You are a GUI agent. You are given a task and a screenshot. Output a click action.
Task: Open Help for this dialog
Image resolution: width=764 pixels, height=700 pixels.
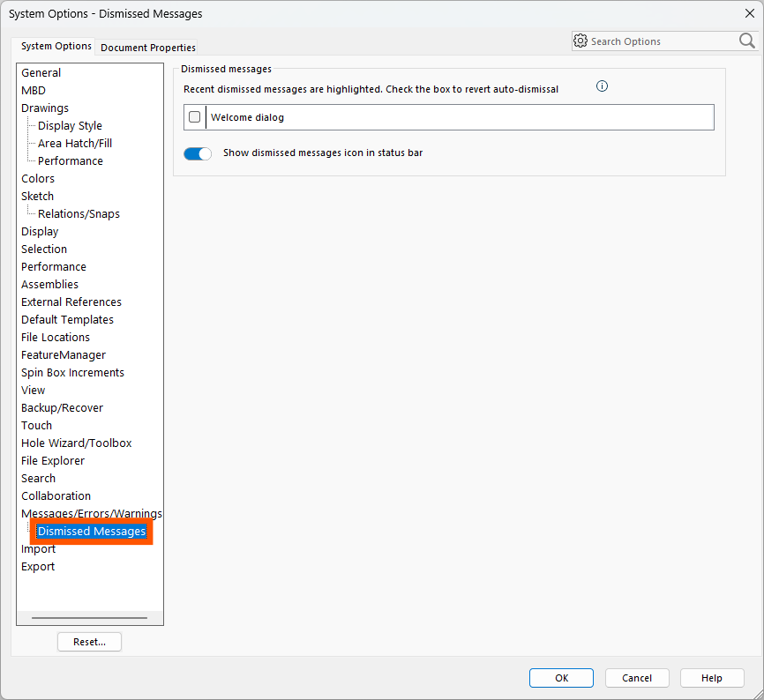[x=712, y=678]
